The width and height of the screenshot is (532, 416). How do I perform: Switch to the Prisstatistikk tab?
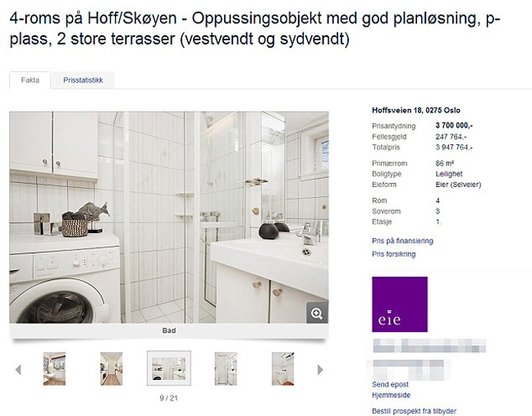(83, 80)
